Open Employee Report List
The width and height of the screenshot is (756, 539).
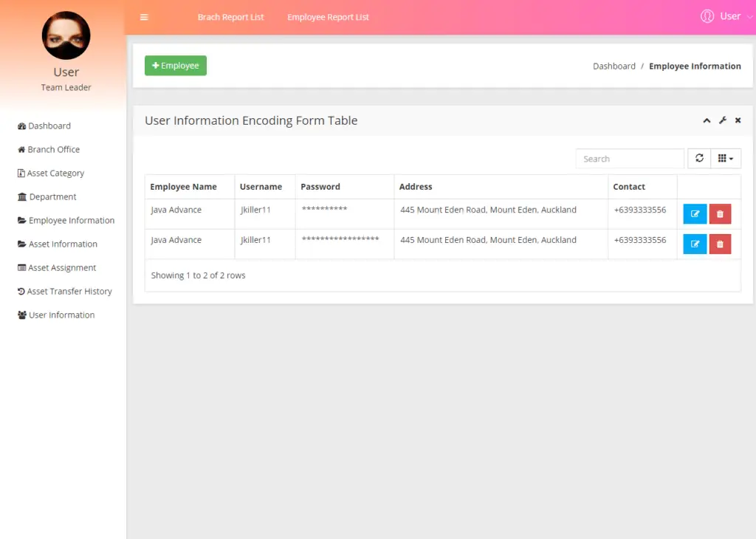328,16
